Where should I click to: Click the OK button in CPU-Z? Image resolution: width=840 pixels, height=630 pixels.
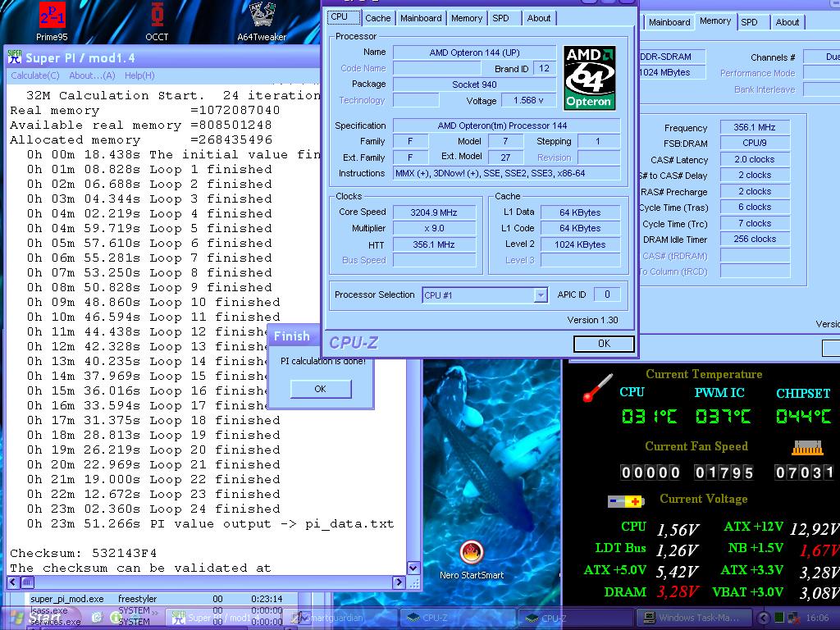pyautogui.click(x=604, y=344)
